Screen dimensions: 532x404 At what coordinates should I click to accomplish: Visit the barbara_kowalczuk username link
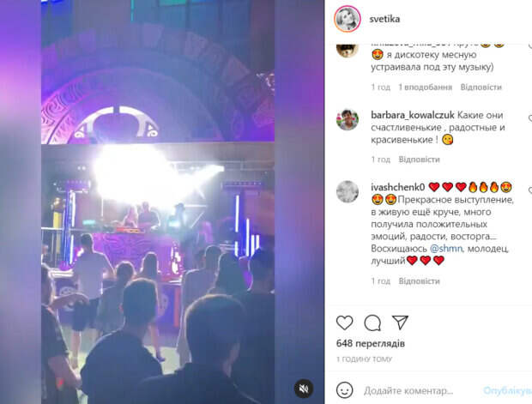click(x=413, y=115)
